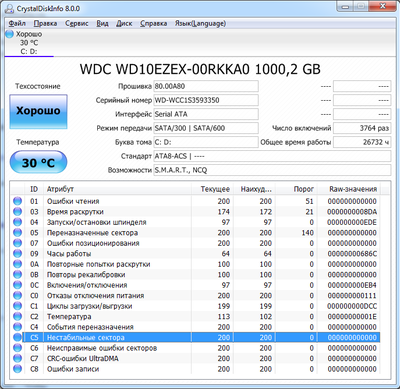Open the Правка menu
The image size is (400, 389).
pos(45,23)
